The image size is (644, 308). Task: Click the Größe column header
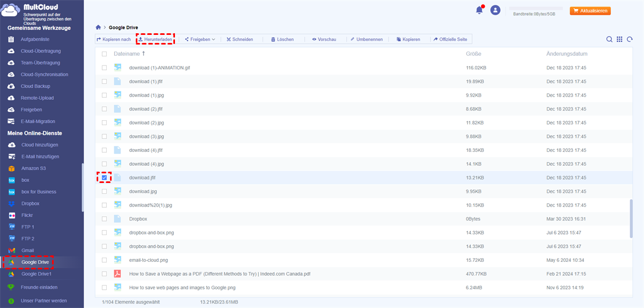click(473, 54)
